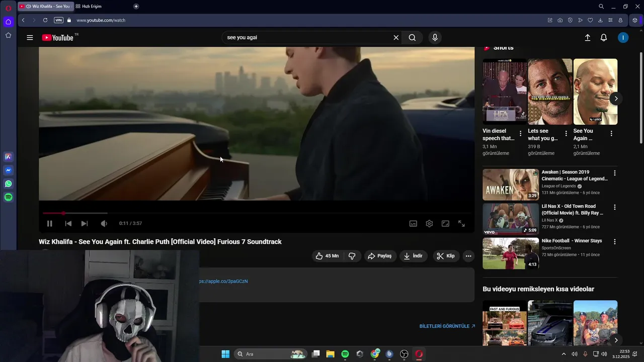Open WhatsApp in the Opera sidebar

click(8, 184)
